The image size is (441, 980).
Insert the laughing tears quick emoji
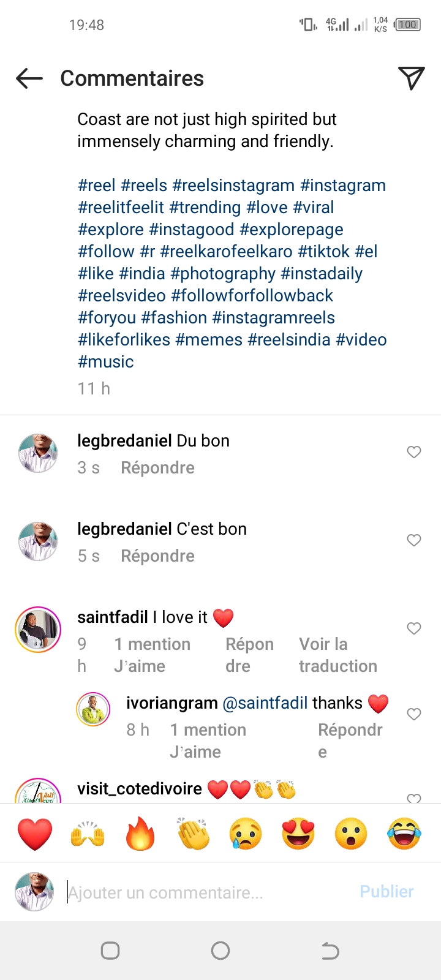404,834
